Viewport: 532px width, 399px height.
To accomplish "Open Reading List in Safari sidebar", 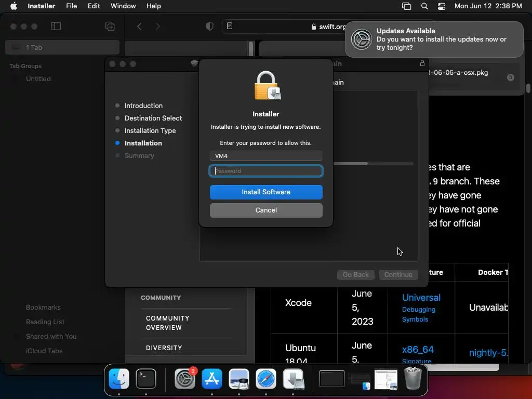I will pyautogui.click(x=45, y=322).
